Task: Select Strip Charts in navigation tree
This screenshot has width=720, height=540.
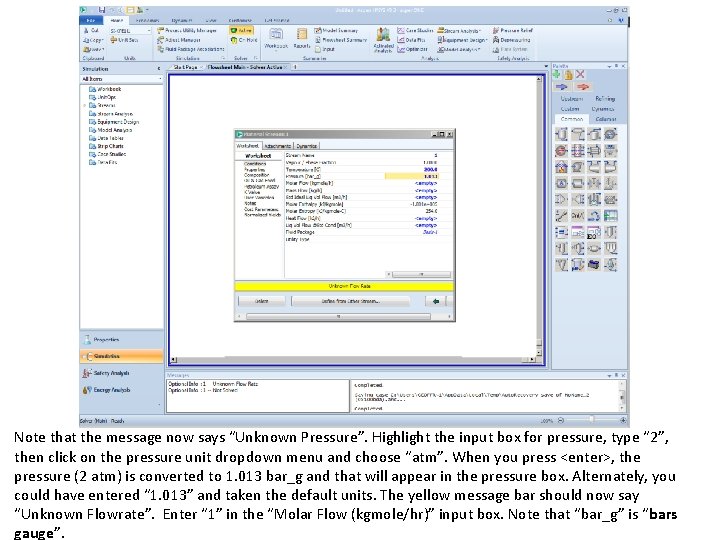Action: (110, 146)
